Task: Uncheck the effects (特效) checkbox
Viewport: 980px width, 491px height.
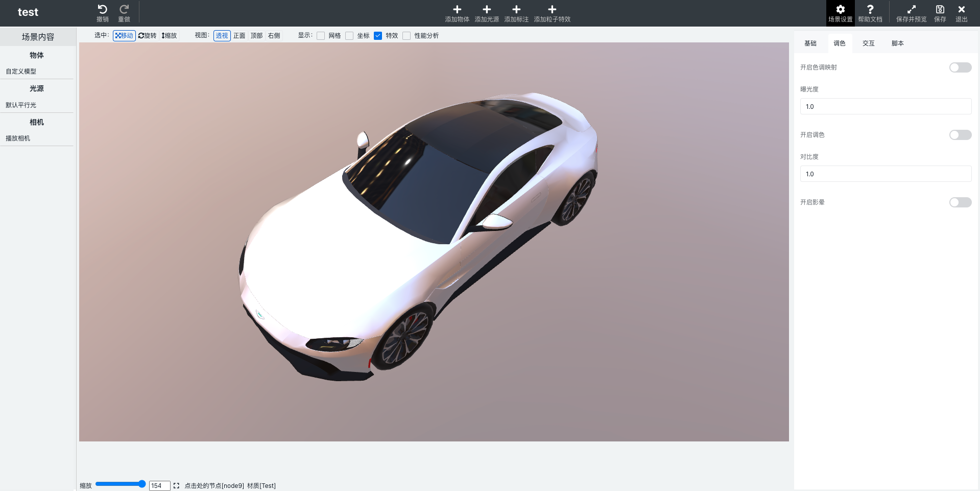Action: click(x=378, y=36)
